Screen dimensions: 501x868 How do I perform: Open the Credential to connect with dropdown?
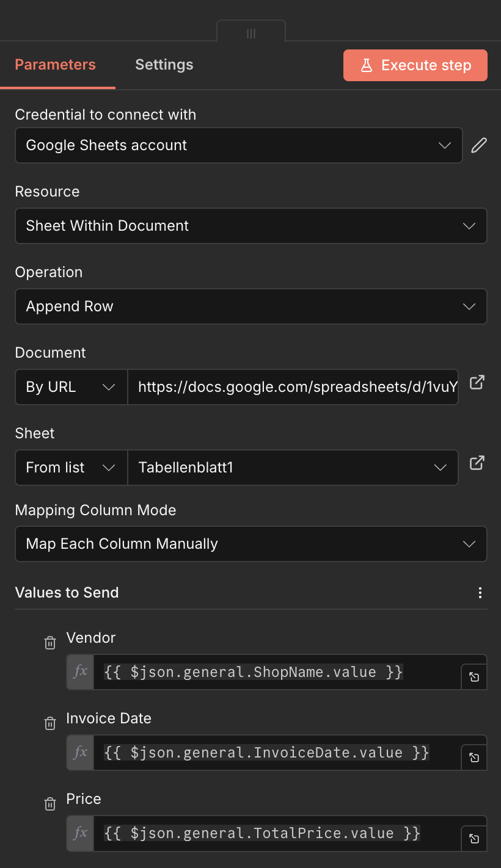tap(238, 145)
